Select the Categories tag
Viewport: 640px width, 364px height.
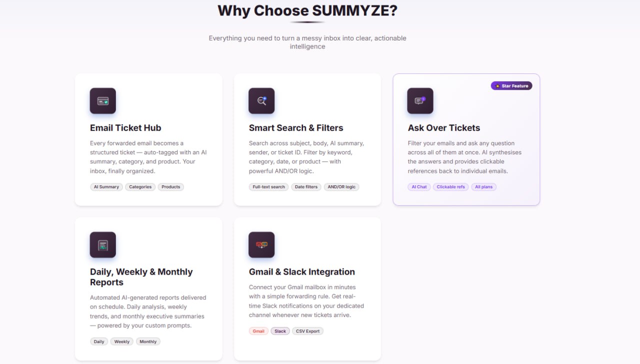(x=140, y=187)
